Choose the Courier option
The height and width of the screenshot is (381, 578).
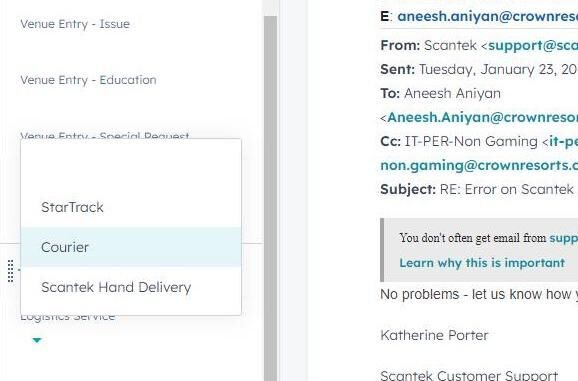pos(131,247)
